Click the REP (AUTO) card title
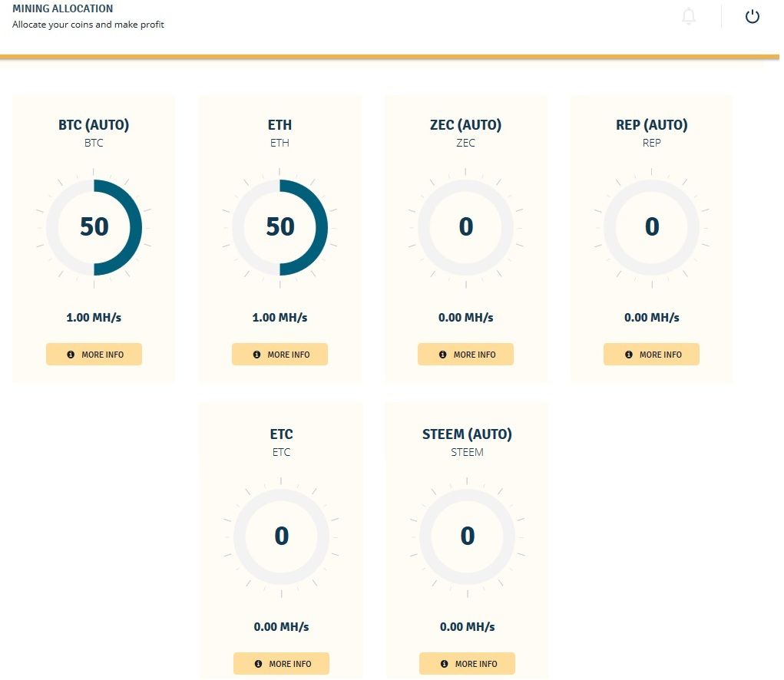 click(x=651, y=125)
